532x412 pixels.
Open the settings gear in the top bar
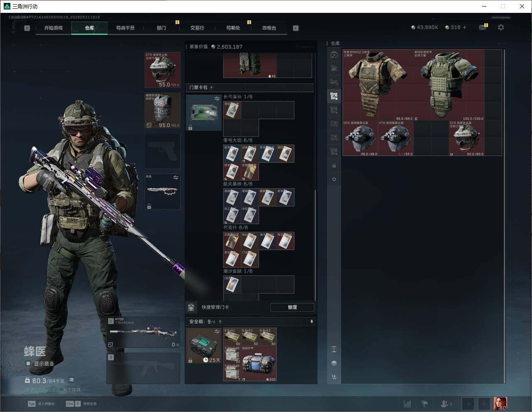(x=501, y=27)
